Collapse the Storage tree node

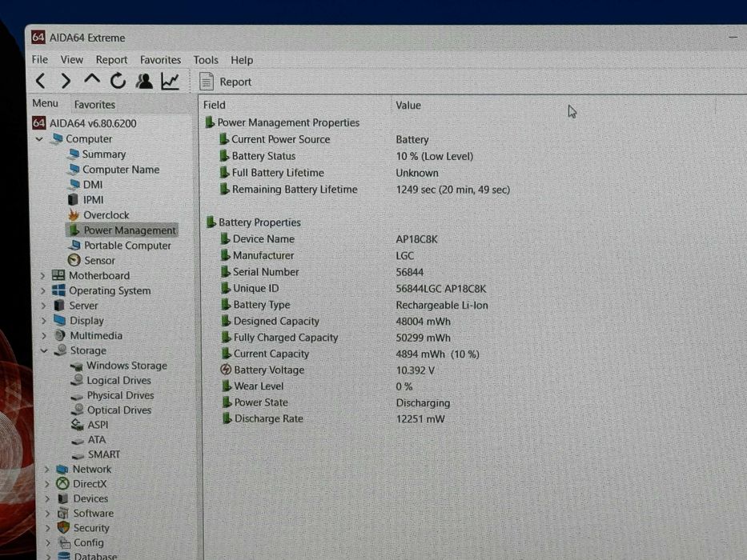pos(44,350)
